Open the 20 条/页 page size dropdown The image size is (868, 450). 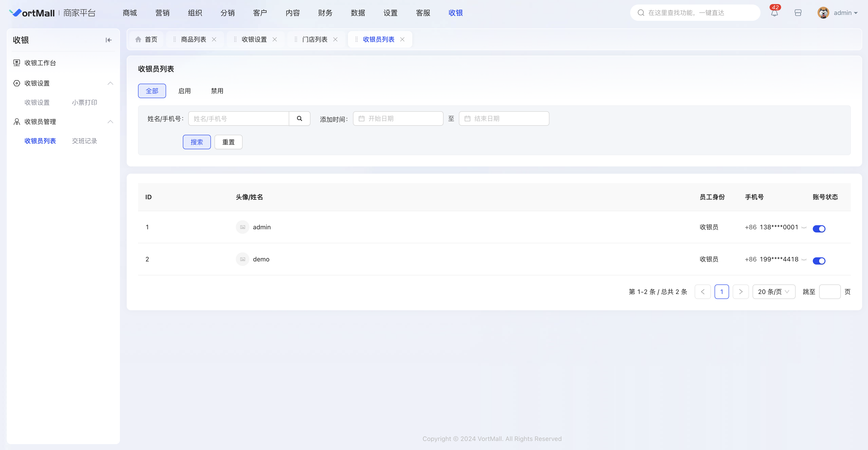click(774, 292)
